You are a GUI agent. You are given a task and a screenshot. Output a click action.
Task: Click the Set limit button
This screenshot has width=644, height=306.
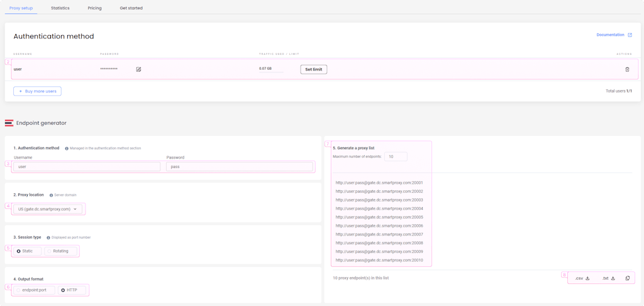[314, 69]
